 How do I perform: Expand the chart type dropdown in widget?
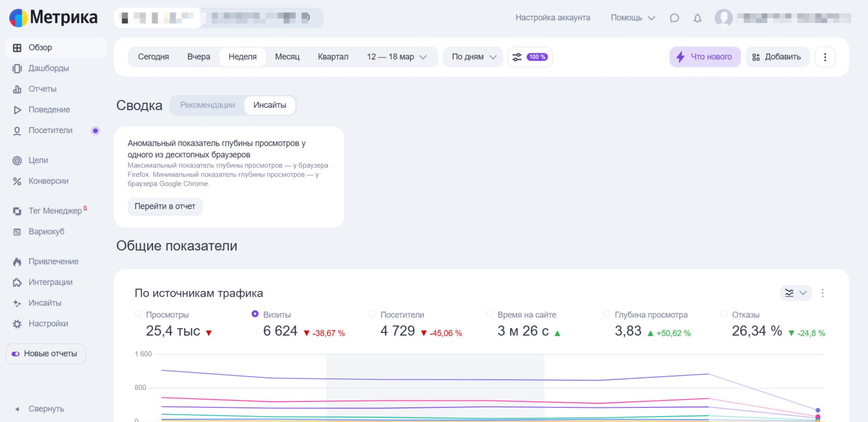tap(796, 293)
